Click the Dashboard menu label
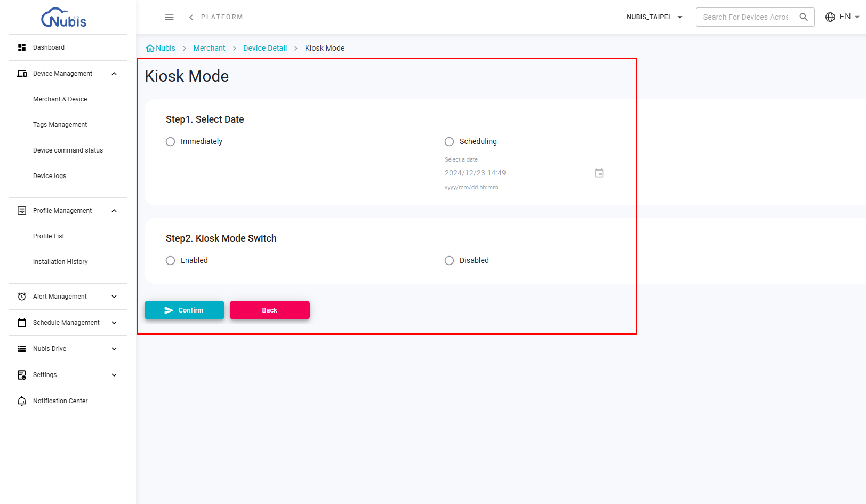866x504 pixels. (49, 47)
